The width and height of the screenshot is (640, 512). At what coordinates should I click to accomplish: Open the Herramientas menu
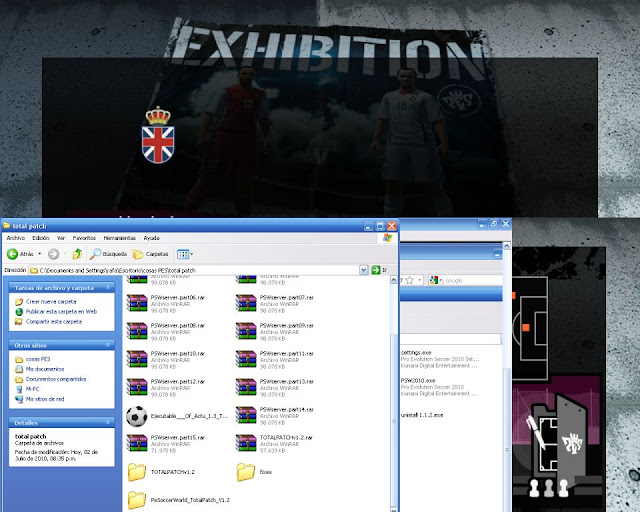119,238
